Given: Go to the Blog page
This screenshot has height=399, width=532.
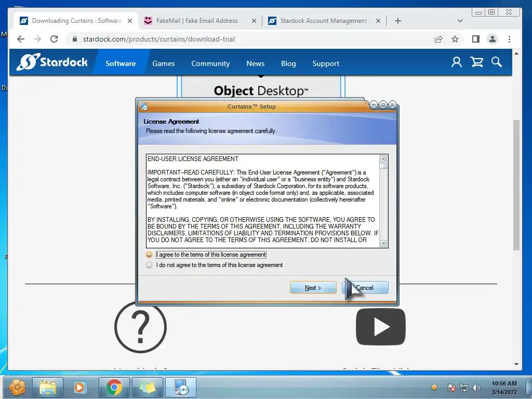Looking at the screenshot, I should 288,63.
